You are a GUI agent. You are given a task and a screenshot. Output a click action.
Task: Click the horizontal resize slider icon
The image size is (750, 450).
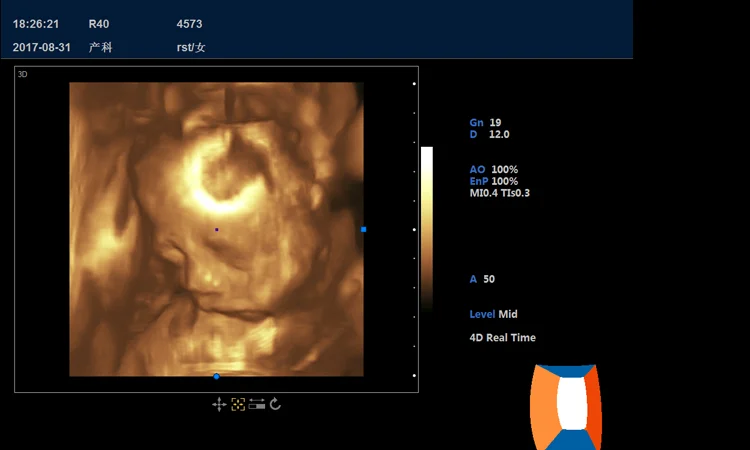[x=257, y=404]
